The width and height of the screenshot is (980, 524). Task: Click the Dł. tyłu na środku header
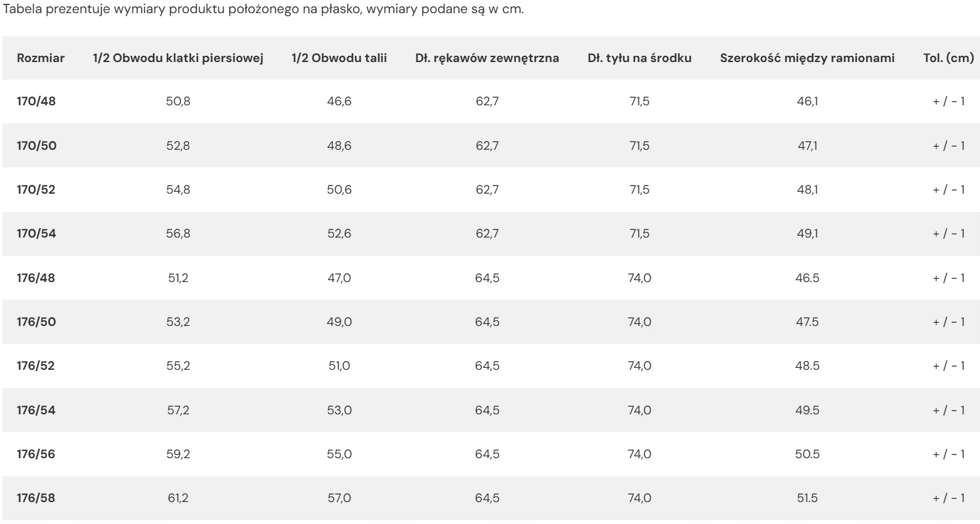(640, 58)
